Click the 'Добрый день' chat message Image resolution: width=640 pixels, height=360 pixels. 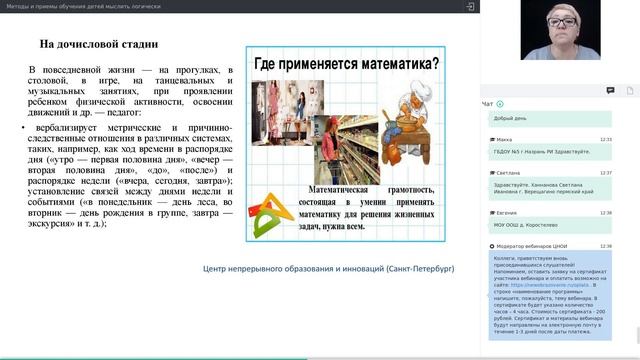point(550,118)
